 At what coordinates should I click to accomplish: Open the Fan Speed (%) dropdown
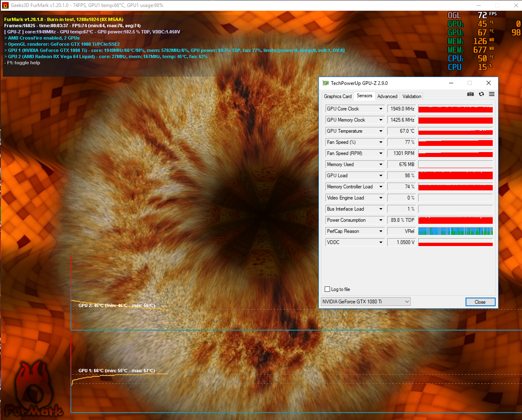pyautogui.click(x=381, y=142)
